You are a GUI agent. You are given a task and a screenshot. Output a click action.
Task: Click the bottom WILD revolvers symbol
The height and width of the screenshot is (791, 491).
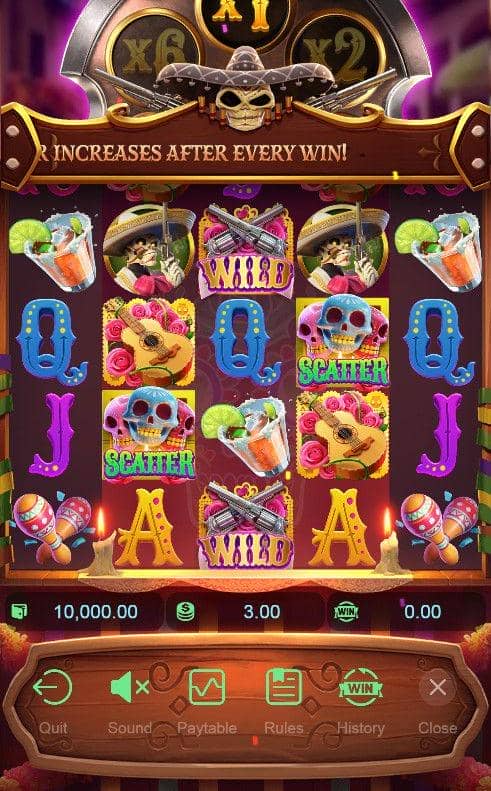(x=246, y=525)
